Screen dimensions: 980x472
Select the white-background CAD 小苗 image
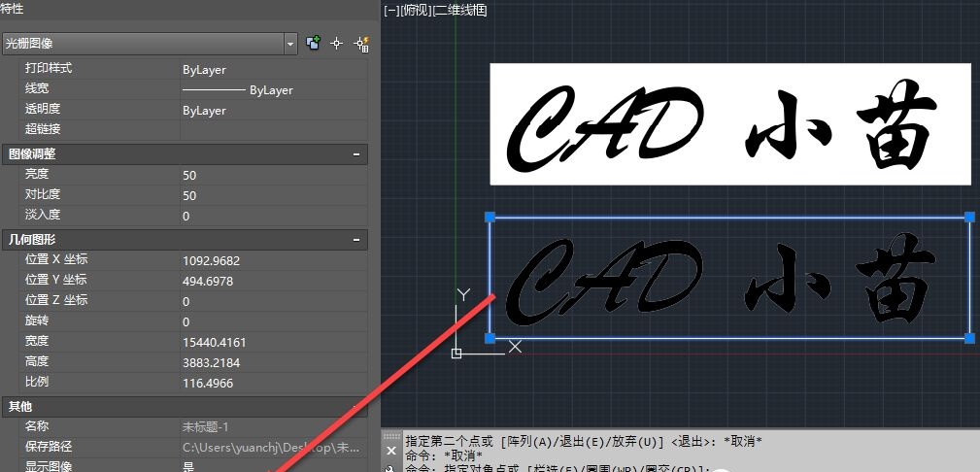730,123
